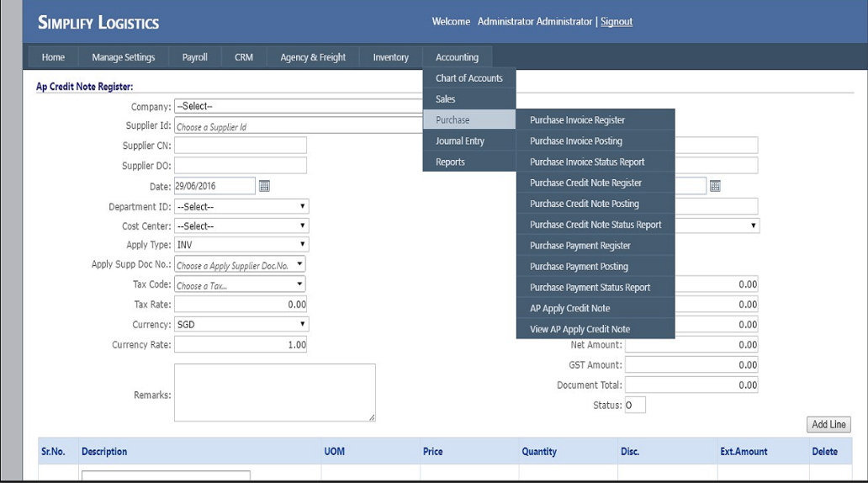This screenshot has width=868, height=483.
Task: Click the calendar icon beside Date field
Action: pyautogui.click(x=264, y=186)
